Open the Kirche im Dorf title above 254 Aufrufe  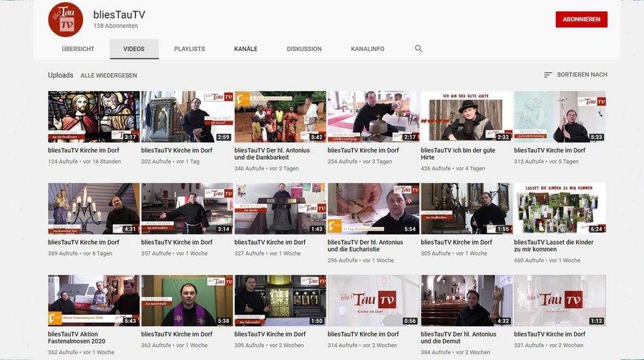coord(363,150)
